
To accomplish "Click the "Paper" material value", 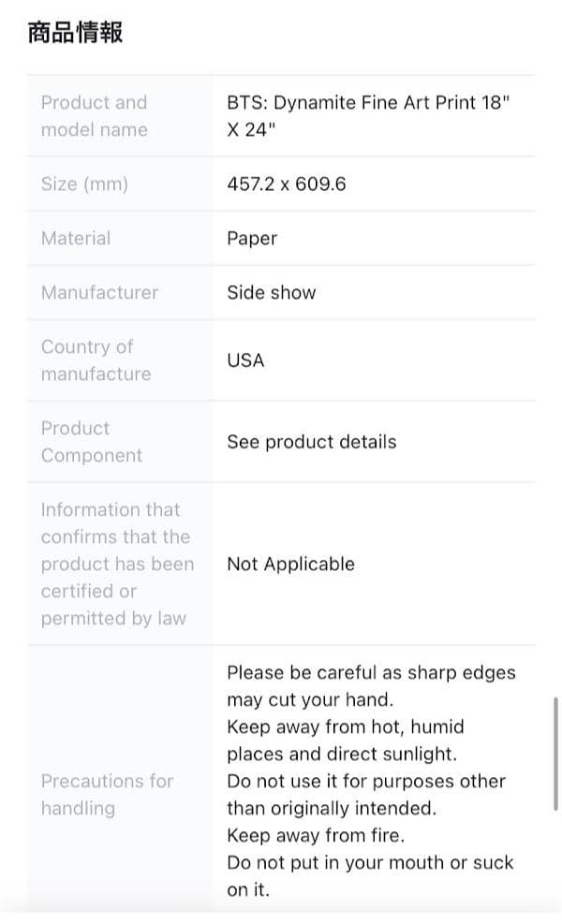I will pos(252,238).
